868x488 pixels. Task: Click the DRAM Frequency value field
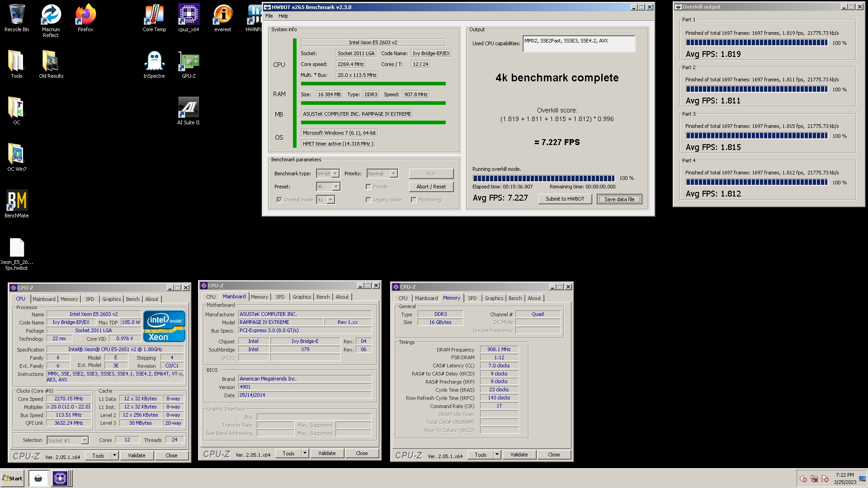[x=499, y=349]
